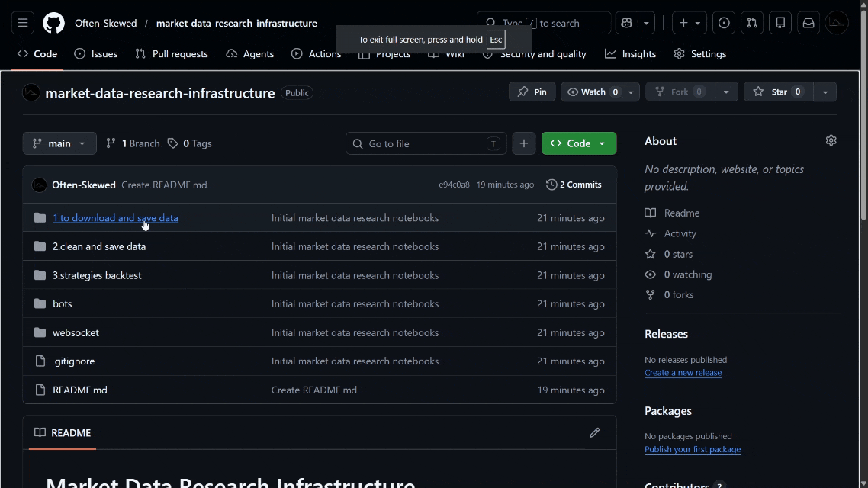This screenshot has height=488, width=868.
Task: Open the Create README.md commit message
Action: [165, 185]
